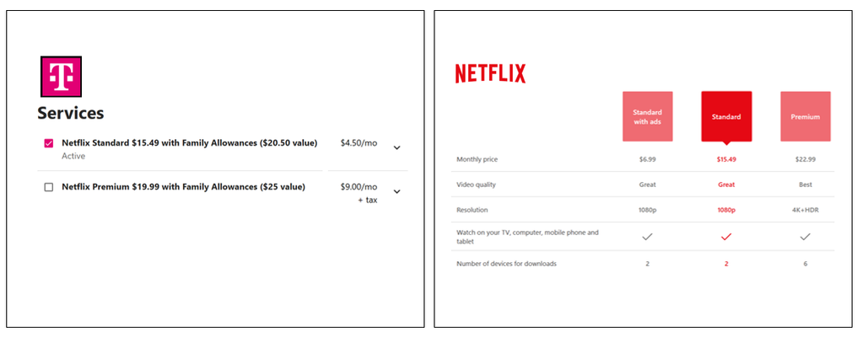Click the 6 devices value for Premium
Viewport: 868px width, 337px height.
click(x=806, y=264)
